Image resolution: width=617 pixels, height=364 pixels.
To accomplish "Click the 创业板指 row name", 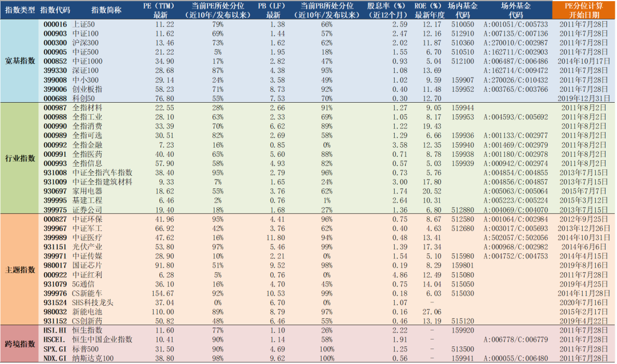I will point(87,89).
